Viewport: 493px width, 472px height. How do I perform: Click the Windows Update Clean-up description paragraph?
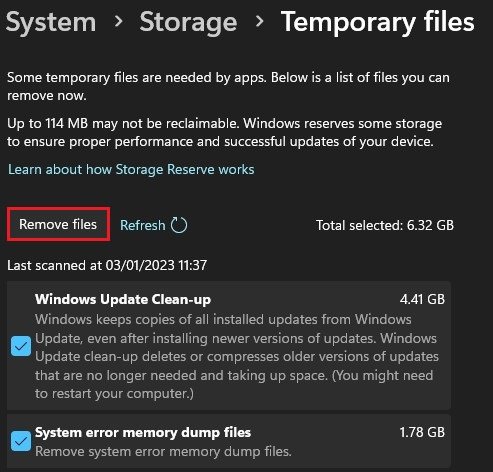point(237,356)
